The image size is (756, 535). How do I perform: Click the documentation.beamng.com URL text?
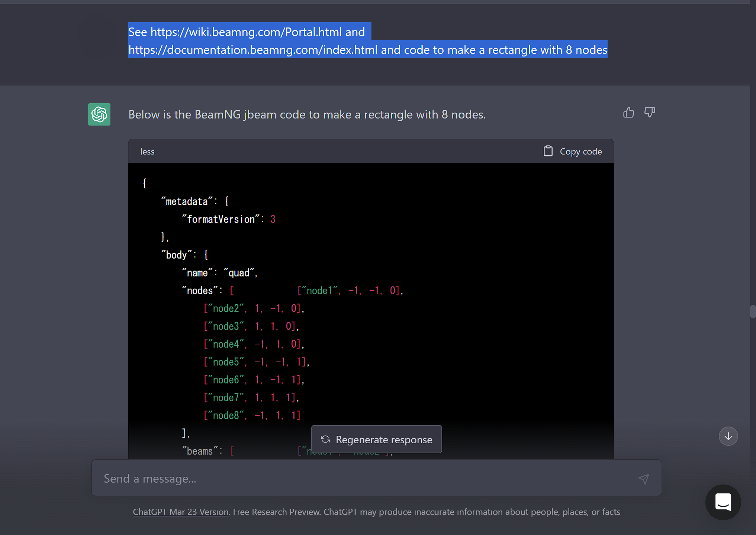pyautogui.click(x=253, y=50)
